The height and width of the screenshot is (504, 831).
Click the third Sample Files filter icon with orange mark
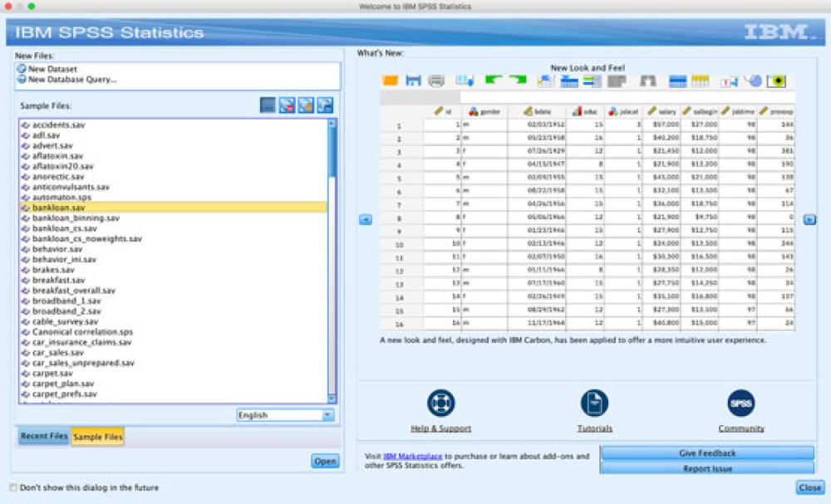pyautogui.click(x=306, y=105)
